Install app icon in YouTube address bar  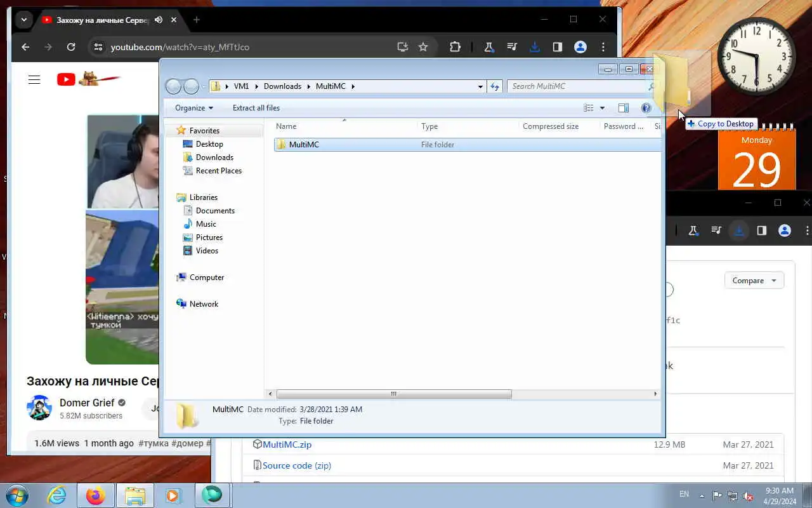pyautogui.click(x=402, y=47)
